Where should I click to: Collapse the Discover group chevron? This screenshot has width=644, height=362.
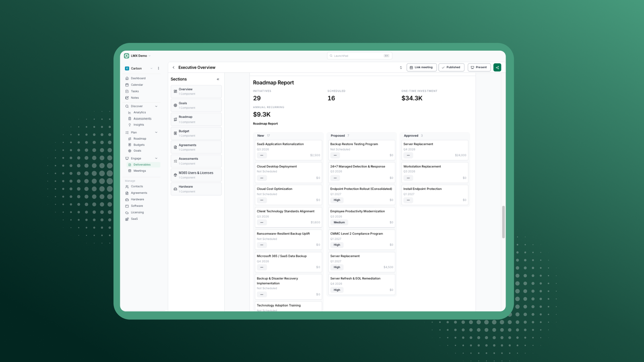click(156, 106)
